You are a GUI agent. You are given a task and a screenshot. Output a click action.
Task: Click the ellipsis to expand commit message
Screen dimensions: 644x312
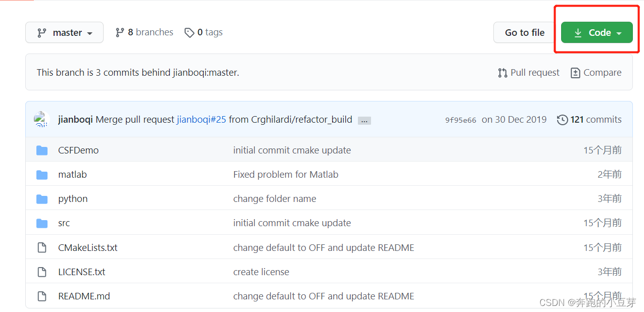coord(364,121)
